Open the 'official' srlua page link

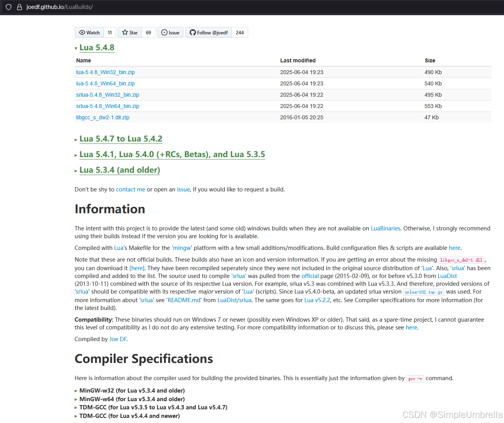click(x=310, y=276)
